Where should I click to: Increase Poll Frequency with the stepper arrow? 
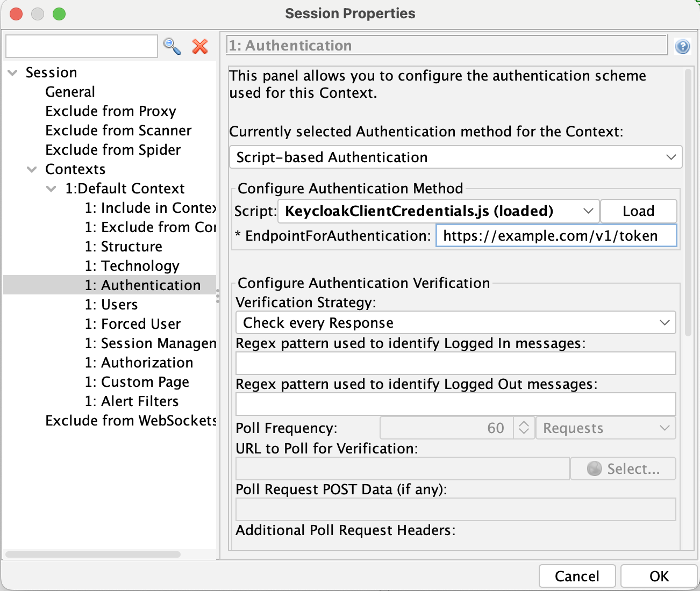pyautogui.click(x=524, y=424)
